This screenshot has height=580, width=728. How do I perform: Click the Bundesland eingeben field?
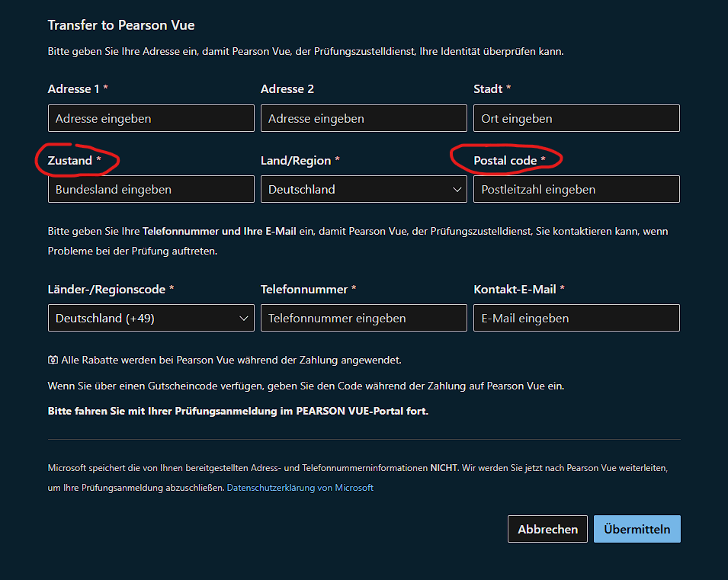tap(151, 189)
